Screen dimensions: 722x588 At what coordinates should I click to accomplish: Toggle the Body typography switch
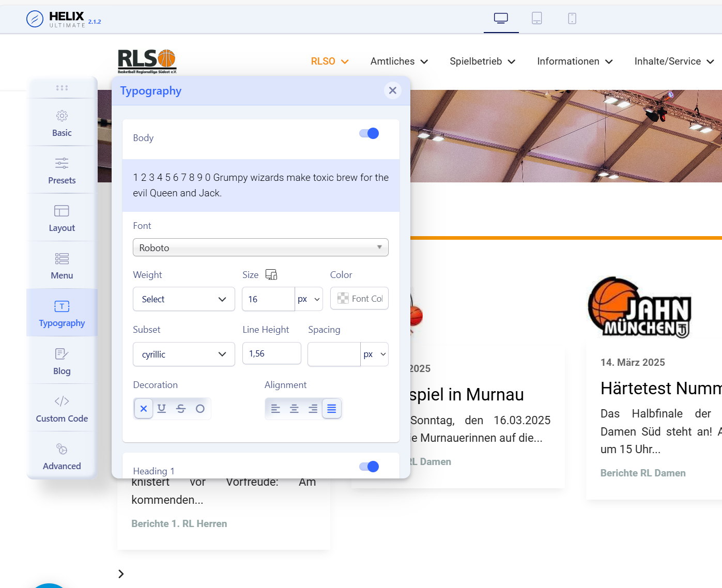369,134
